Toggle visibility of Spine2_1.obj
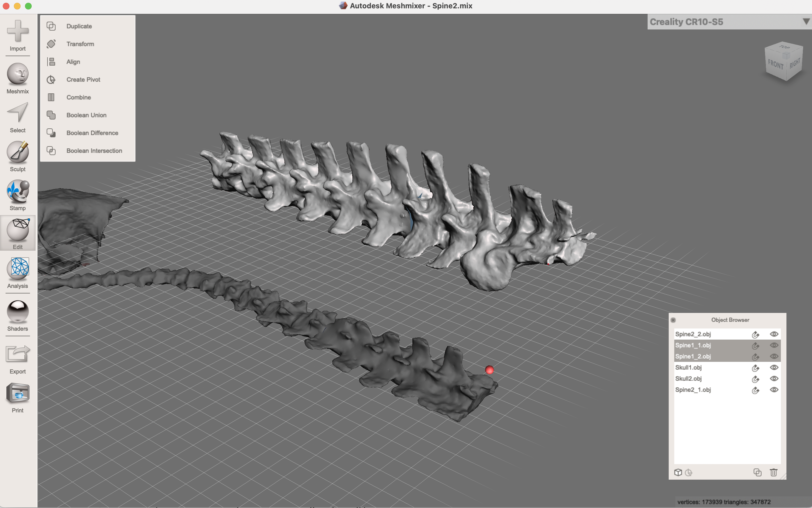The width and height of the screenshot is (812, 508). pos(774,390)
